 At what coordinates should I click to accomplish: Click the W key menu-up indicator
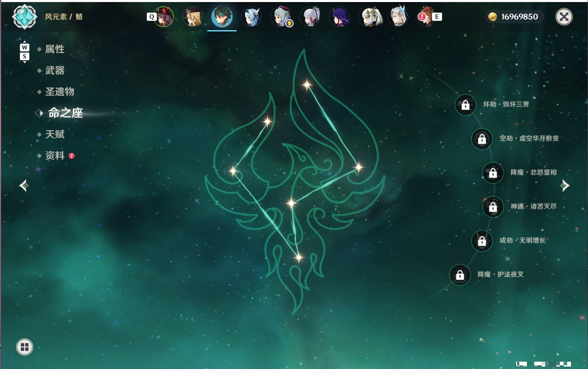point(24,47)
